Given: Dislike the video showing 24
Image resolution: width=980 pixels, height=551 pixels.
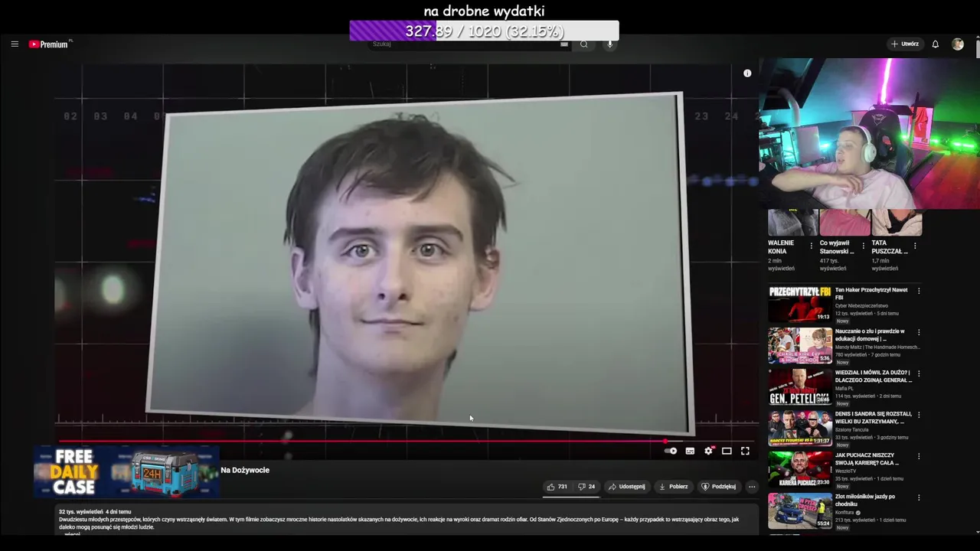Looking at the screenshot, I should tap(586, 487).
